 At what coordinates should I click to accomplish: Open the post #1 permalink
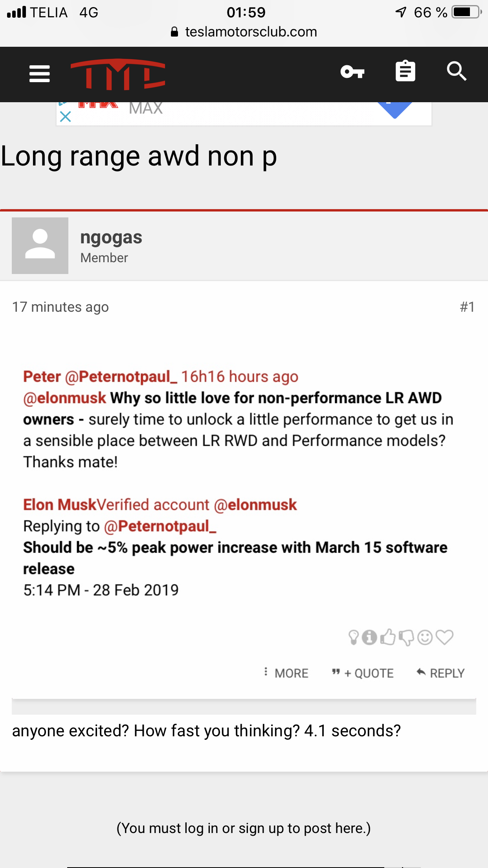click(x=467, y=307)
